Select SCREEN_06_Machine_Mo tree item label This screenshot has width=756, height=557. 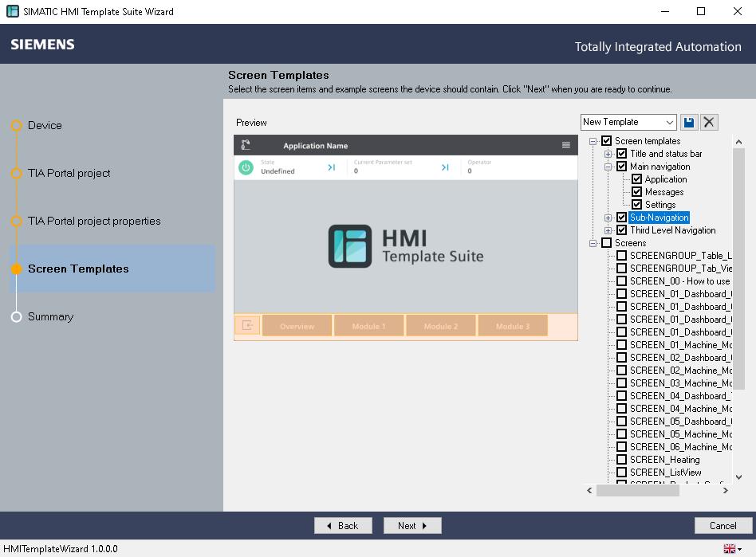(680, 447)
